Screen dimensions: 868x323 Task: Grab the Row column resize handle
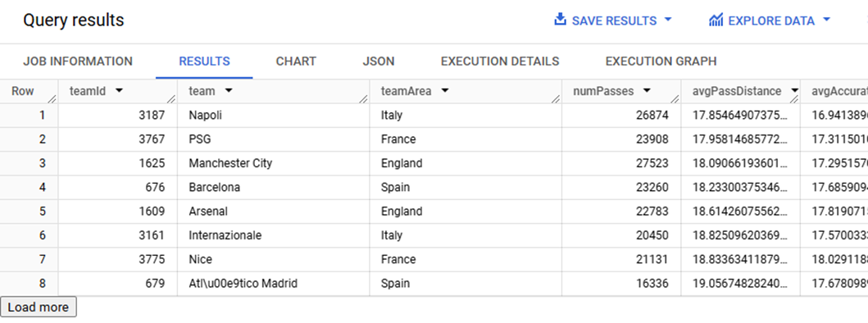point(52,100)
